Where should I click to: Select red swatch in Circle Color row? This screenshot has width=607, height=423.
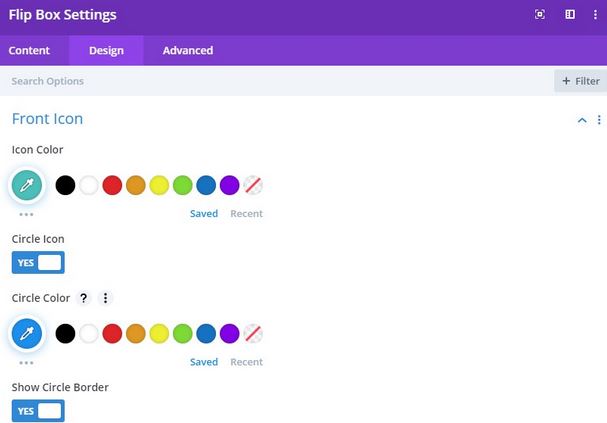coord(112,333)
